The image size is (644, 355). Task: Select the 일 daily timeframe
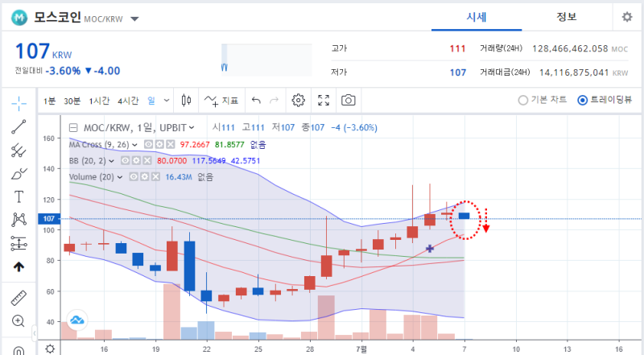coord(151,101)
